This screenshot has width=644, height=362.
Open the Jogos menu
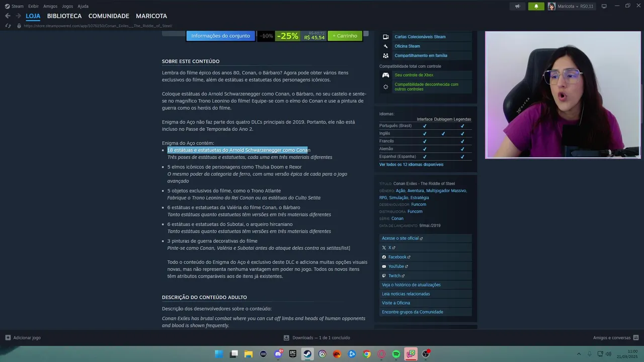67,6
